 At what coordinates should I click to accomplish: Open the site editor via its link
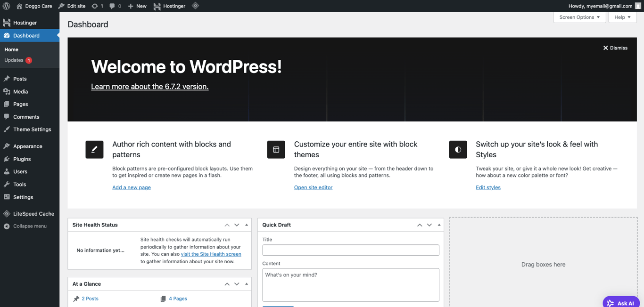pyautogui.click(x=313, y=187)
